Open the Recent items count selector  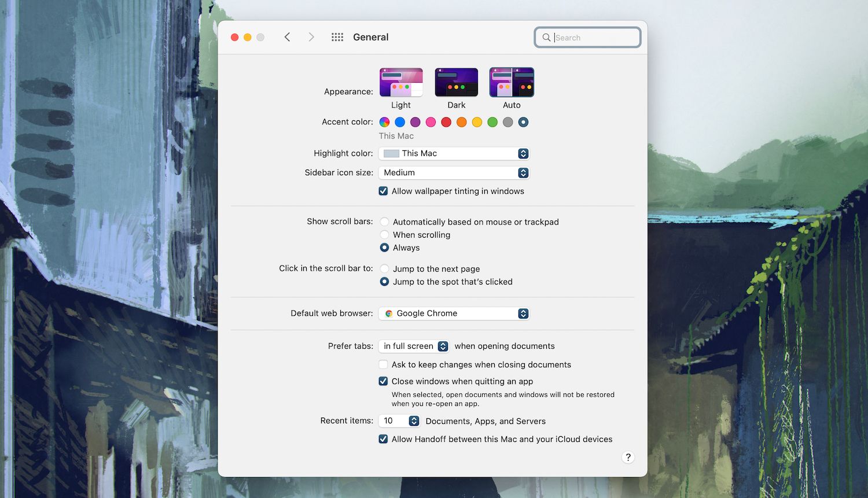(399, 420)
